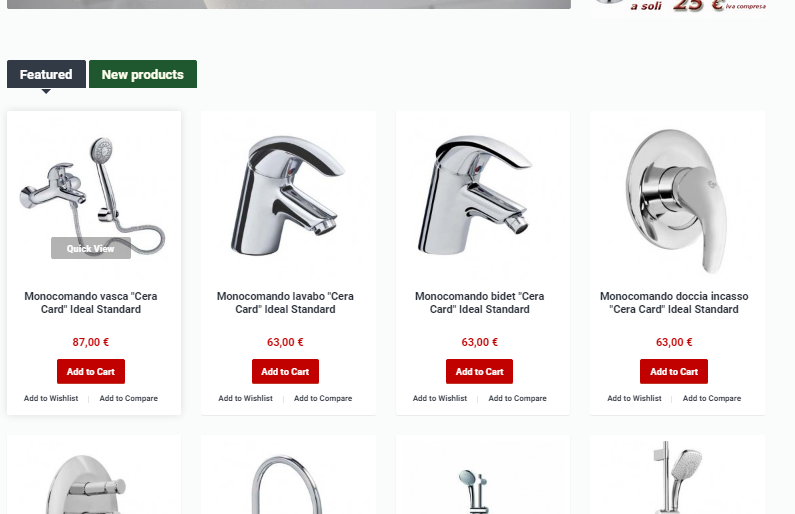795x514 pixels.
Task: Add the lavabo faucet to compare
Action: pyautogui.click(x=323, y=398)
